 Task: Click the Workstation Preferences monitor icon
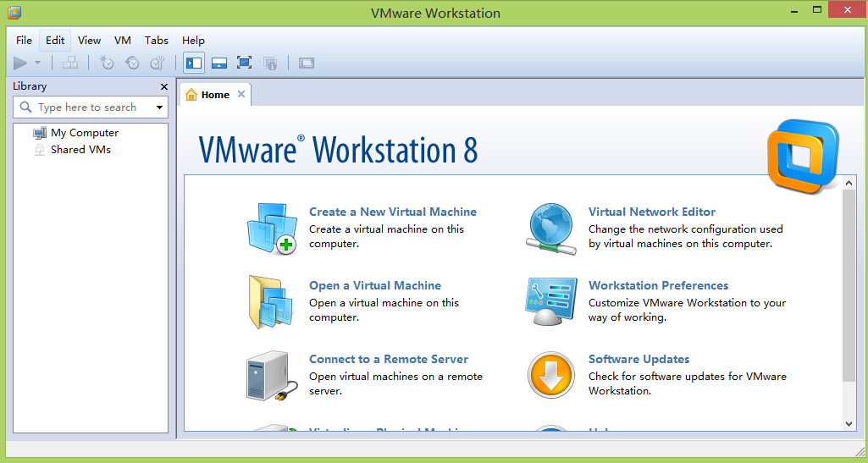(x=551, y=302)
